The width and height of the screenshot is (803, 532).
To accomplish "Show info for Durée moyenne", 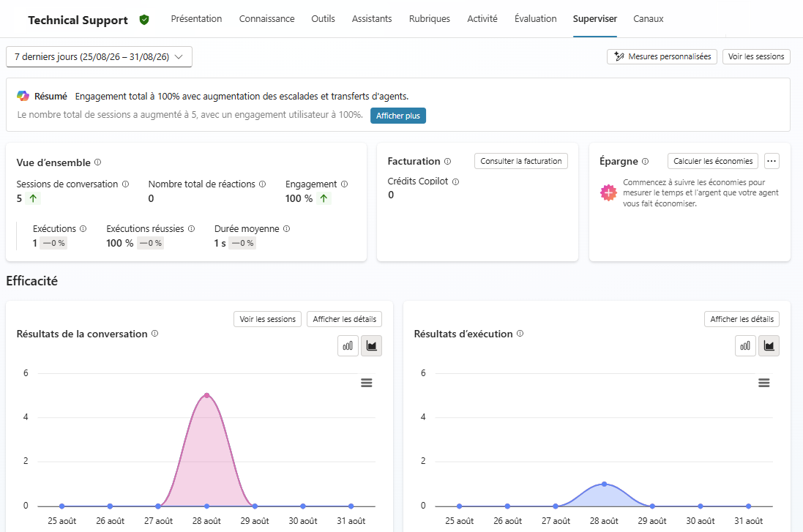I will pos(286,229).
